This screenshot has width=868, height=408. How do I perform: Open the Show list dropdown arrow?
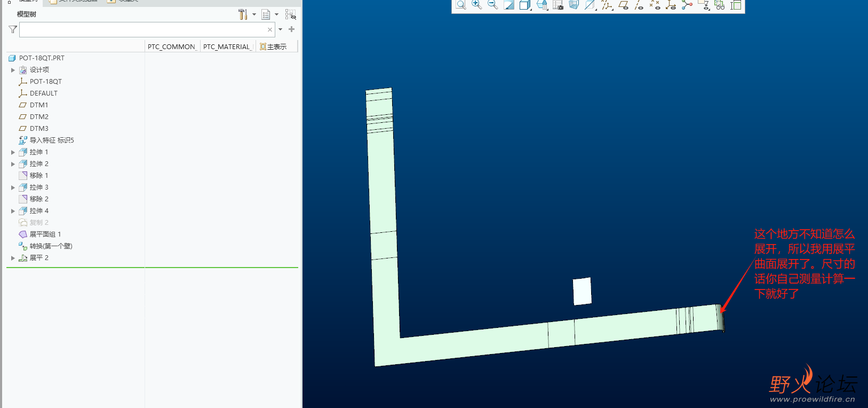pyautogui.click(x=276, y=14)
